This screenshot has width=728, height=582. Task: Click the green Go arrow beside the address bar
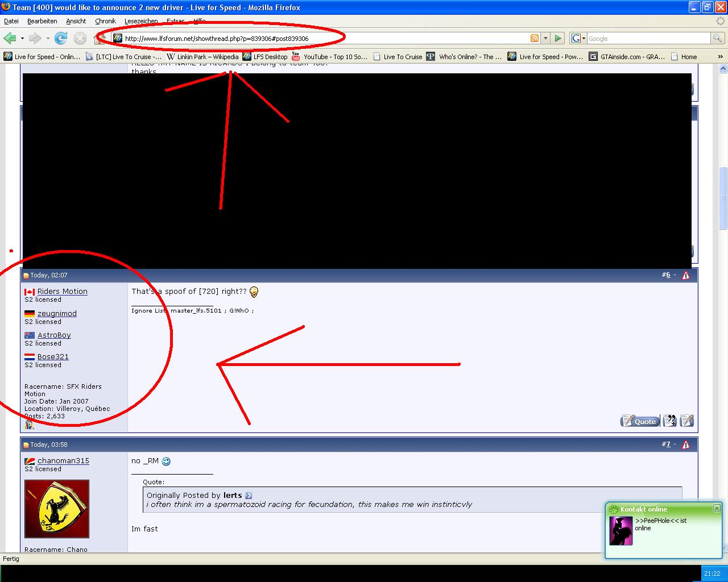coord(558,38)
